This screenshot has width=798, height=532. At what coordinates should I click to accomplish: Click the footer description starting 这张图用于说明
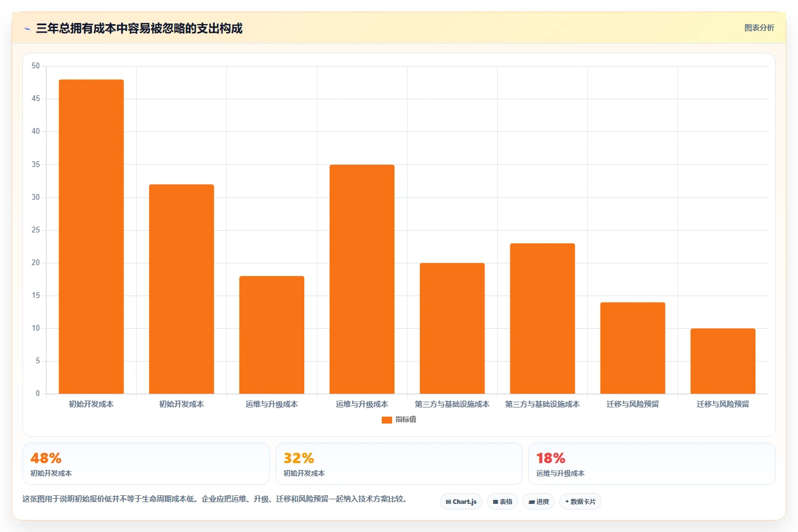(x=216, y=499)
